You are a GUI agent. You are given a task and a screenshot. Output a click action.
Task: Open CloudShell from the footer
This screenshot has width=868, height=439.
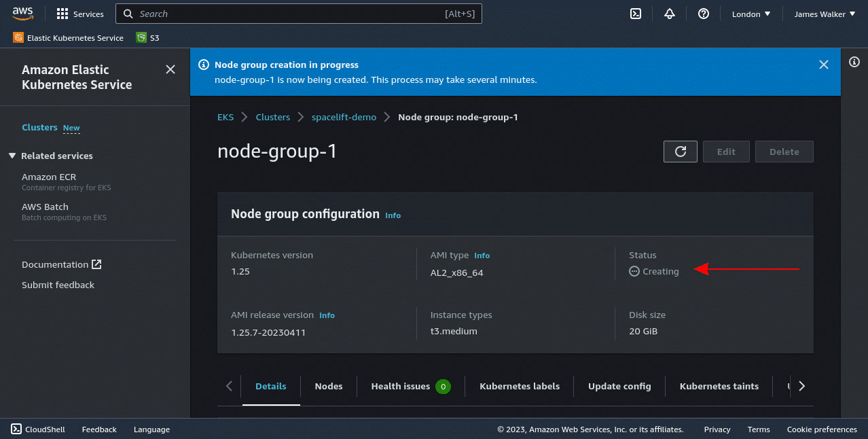point(38,429)
